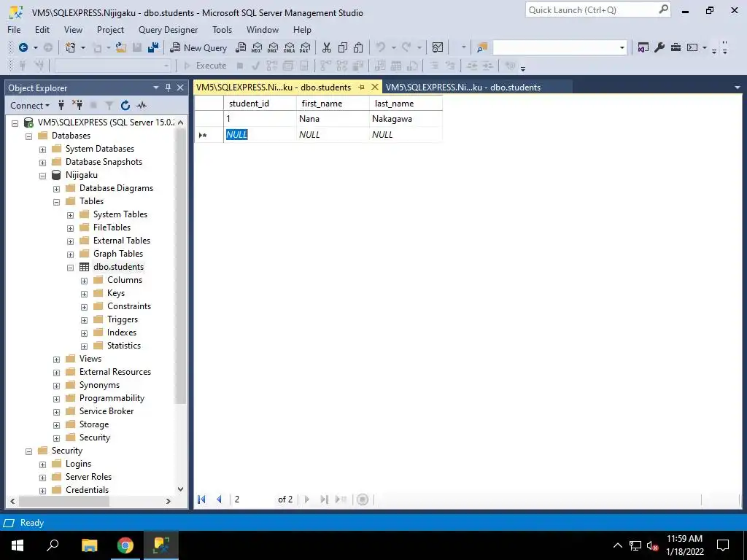Open Activity Monitor from Object Explorer
This screenshot has width=747, height=560.
[x=142, y=105]
